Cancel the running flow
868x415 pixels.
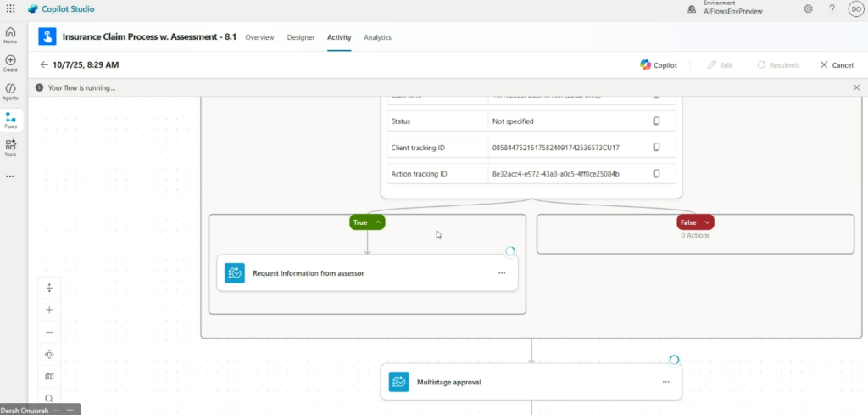pos(836,65)
